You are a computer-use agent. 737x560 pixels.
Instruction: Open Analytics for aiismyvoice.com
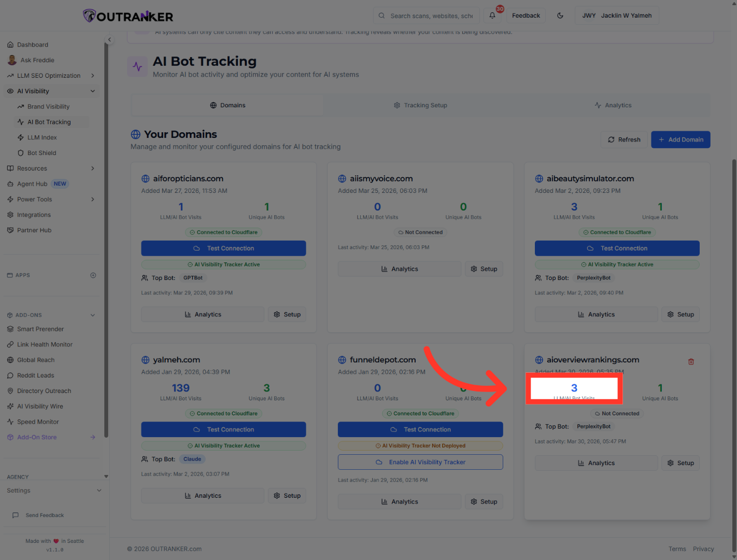coord(400,269)
